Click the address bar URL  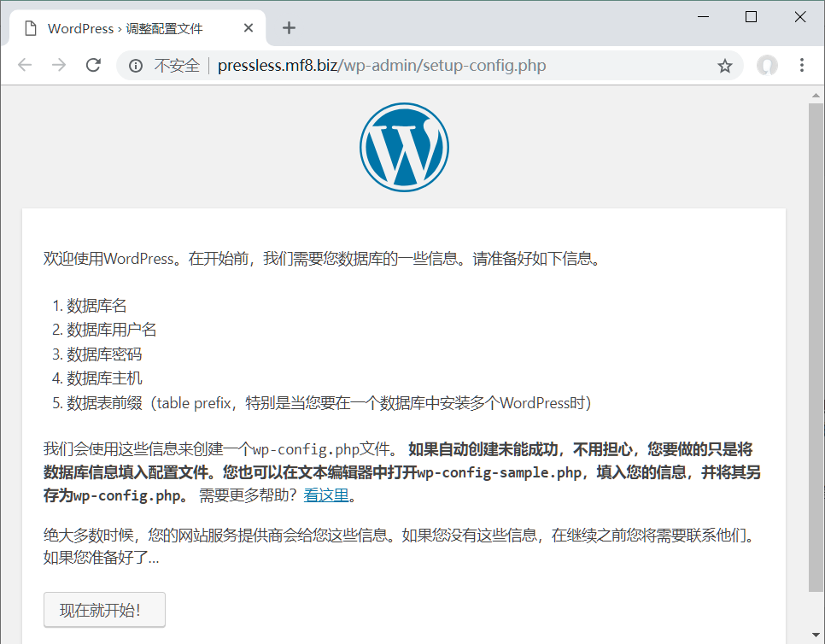tap(382, 66)
